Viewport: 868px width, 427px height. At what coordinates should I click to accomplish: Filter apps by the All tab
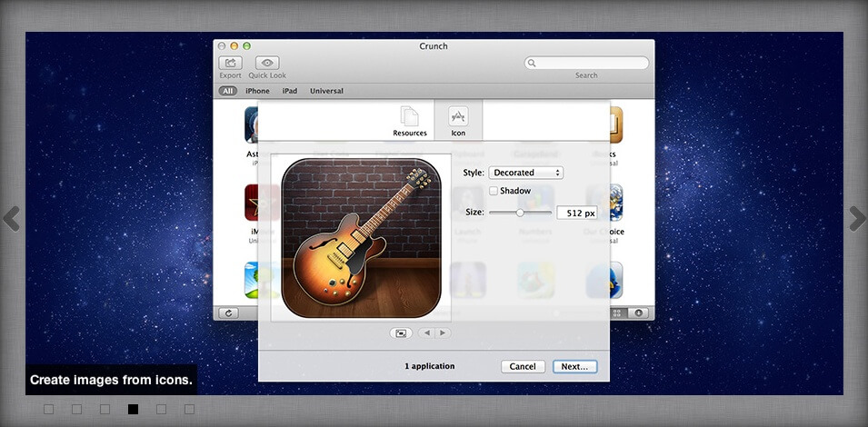click(x=227, y=91)
